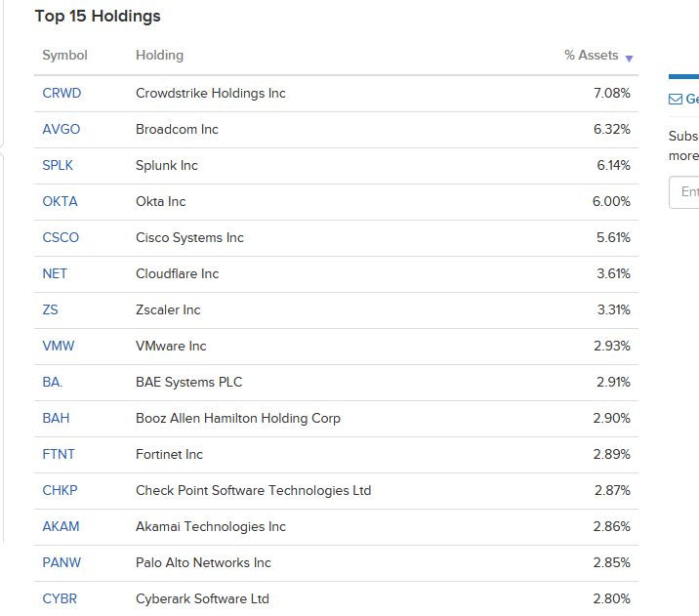This screenshot has height=616, width=699.
Task: Open the OKTA symbol link
Action: [x=60, y=201]
